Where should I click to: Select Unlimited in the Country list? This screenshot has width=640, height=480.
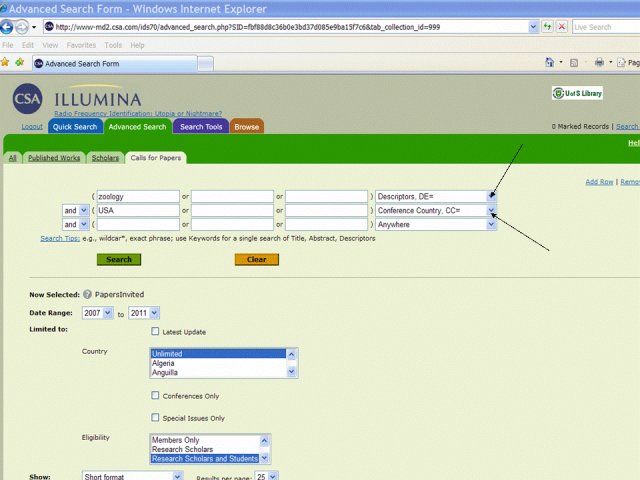(218, 353)
